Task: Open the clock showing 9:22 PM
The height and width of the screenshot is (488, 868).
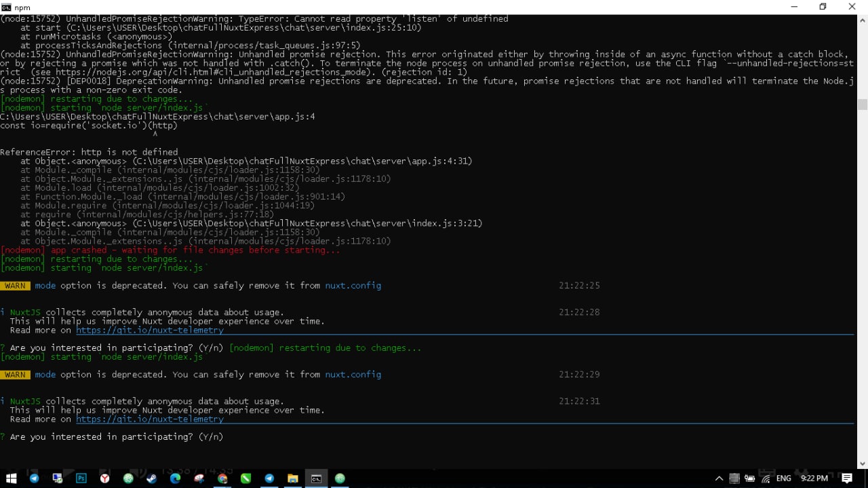Action: click(814, 478)
